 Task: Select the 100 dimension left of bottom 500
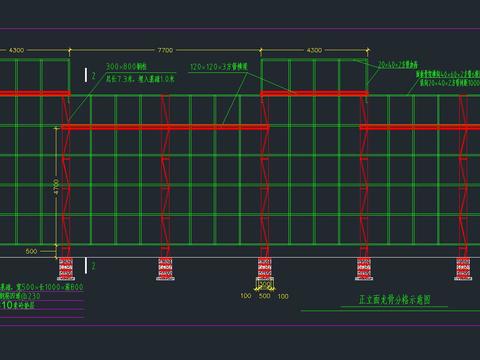[x=246, y=296]
